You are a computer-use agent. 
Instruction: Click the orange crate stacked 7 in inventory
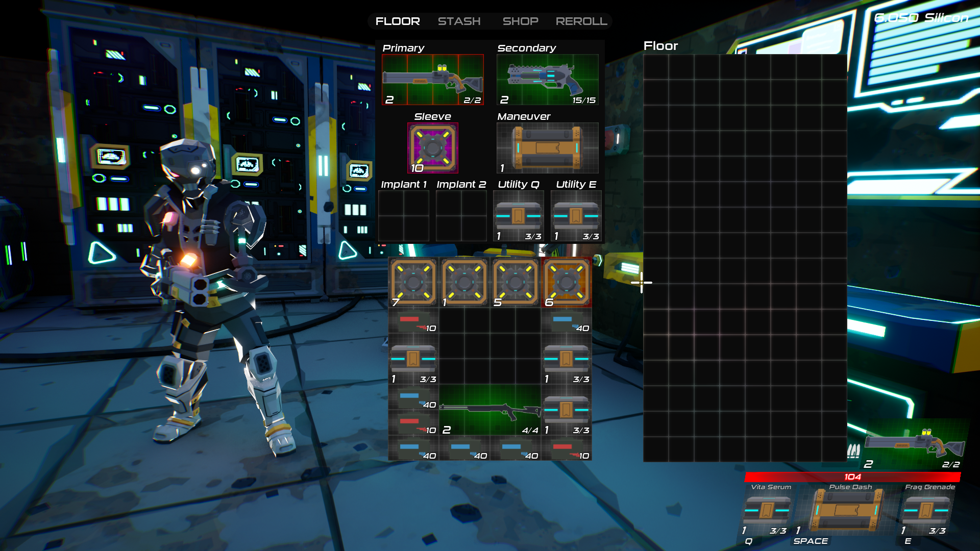413,281
